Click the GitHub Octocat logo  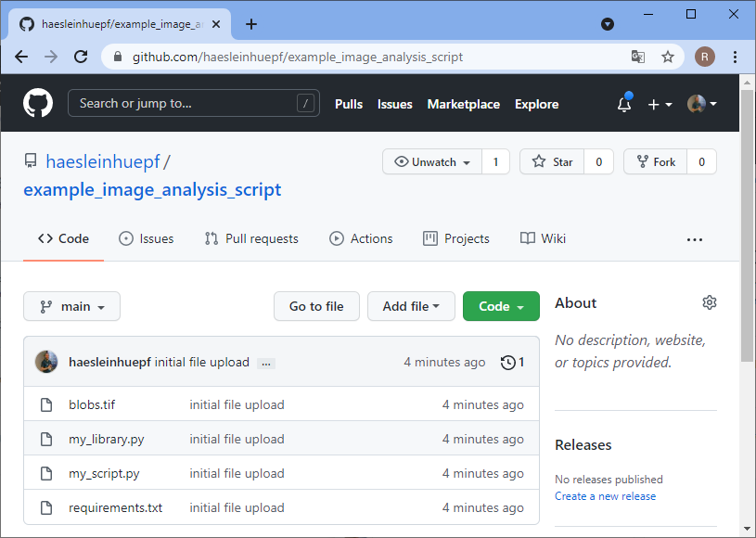[x=38, y=104]
